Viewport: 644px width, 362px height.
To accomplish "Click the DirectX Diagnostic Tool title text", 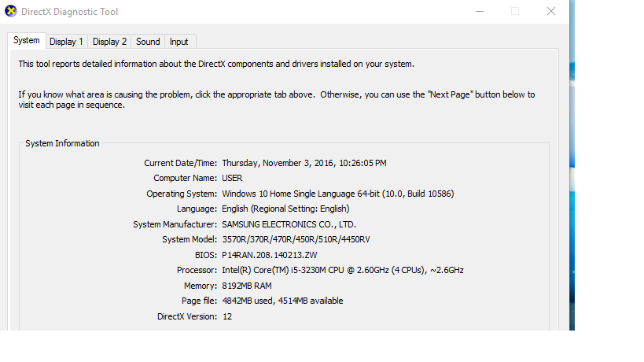I will click(70, 12).
